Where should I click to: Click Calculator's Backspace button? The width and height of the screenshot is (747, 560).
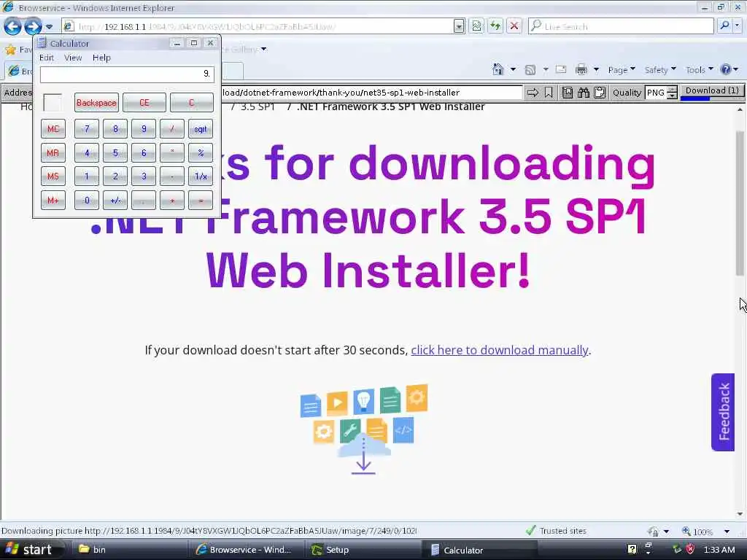(96, 103)
